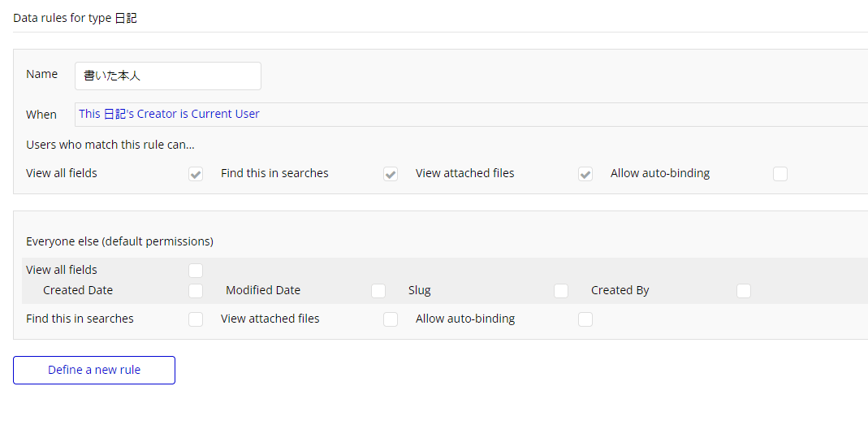Screen dimensions: 868x434
Task: Click the Name field containing 書いた本人
Action: click(x=167, y=76)
